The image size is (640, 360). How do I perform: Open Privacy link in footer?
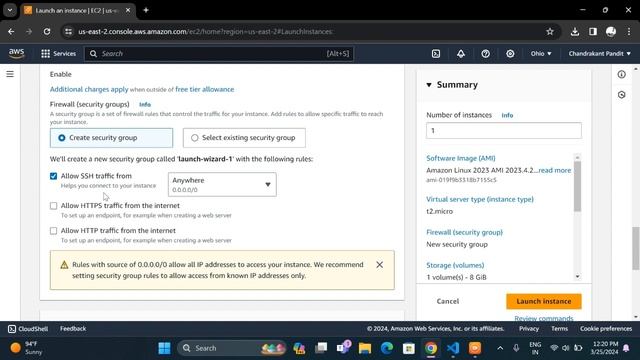529,329
